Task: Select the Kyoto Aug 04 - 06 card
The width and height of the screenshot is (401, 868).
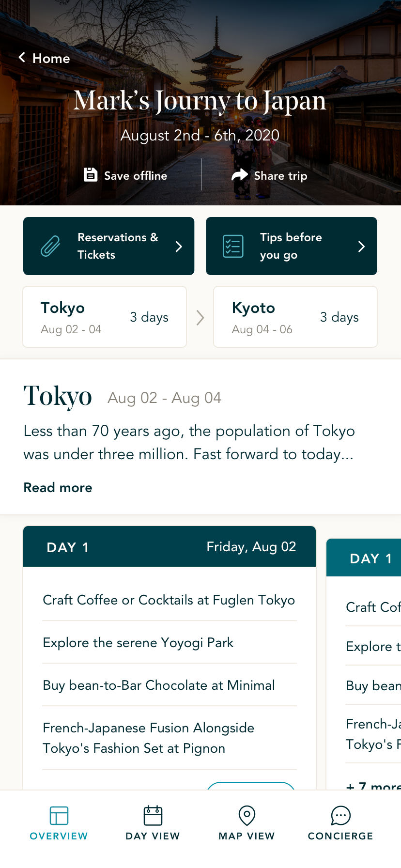Action: pos(295,317)
